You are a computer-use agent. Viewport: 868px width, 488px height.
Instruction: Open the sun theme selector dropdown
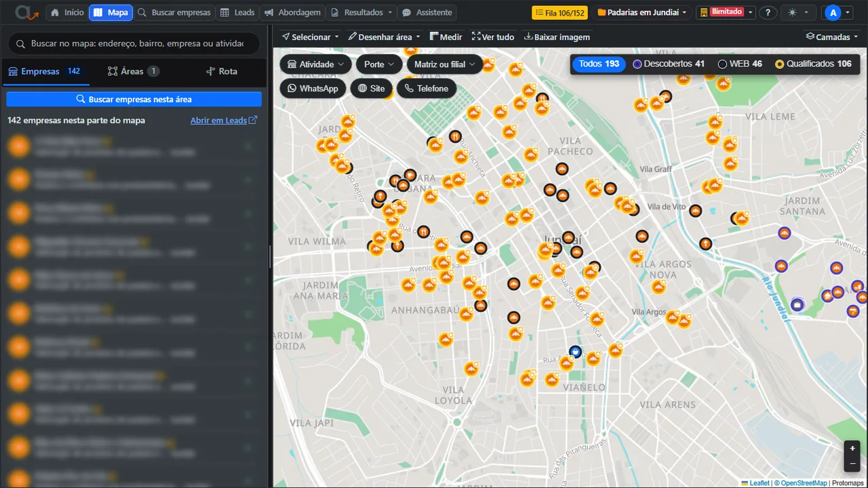[797, 12]
